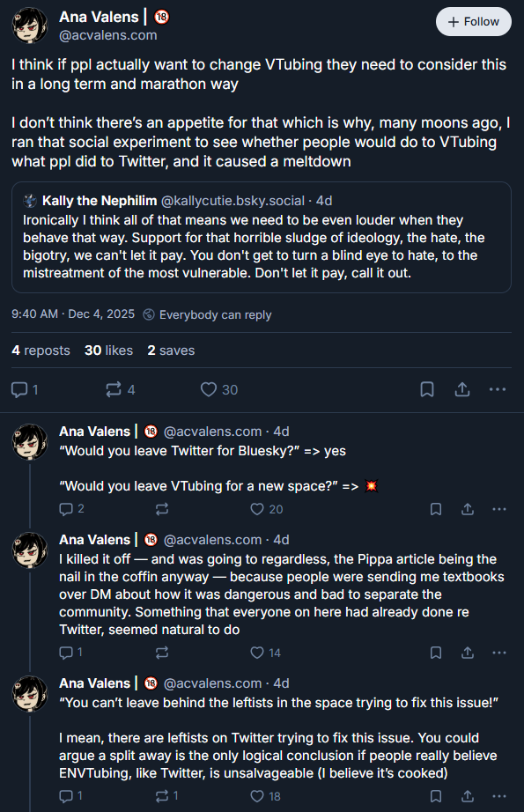Screen dimensions: 524x812
Task: Click the Follow button
Action: [x=473, y=22]
